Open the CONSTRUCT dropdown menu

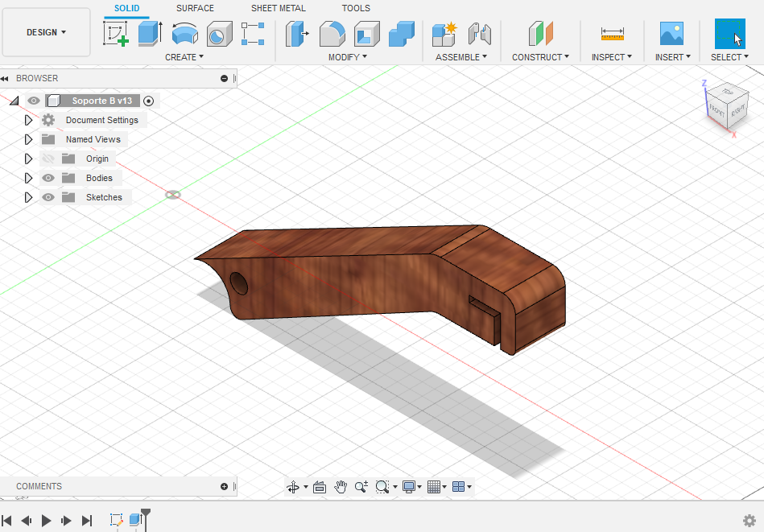coord(540,57)
